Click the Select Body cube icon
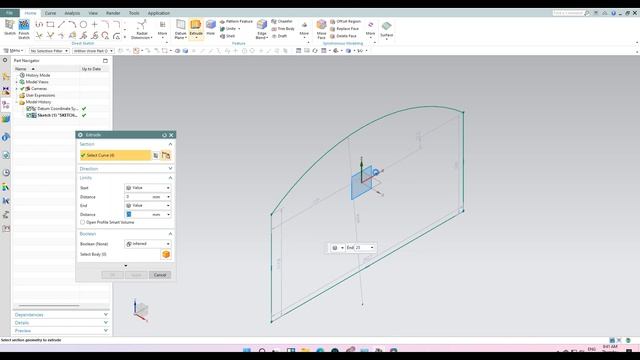 [166, 254]
